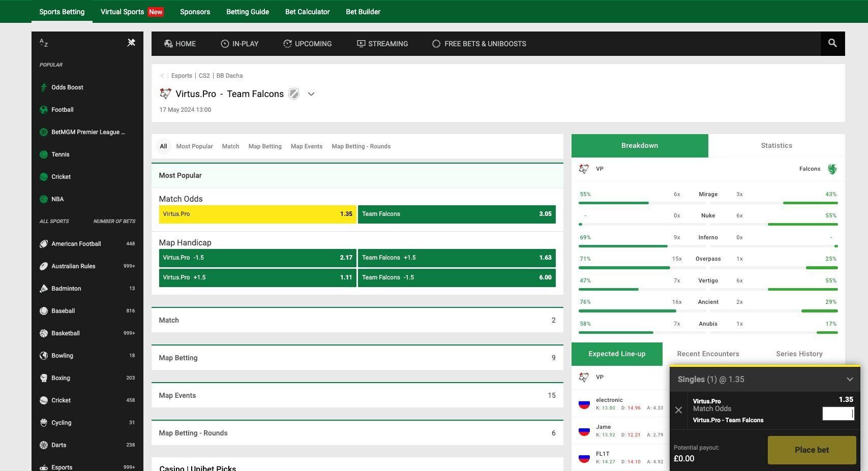Click the Basketball icon in All Sports
The image size is (868, 471).
click(x=44, y=333)
